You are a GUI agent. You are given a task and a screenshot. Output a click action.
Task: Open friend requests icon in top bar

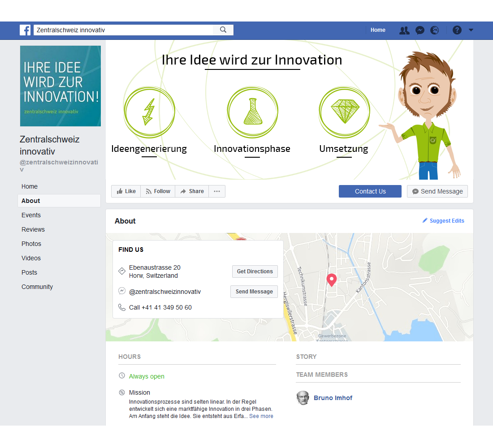click(x=404, y=30)
